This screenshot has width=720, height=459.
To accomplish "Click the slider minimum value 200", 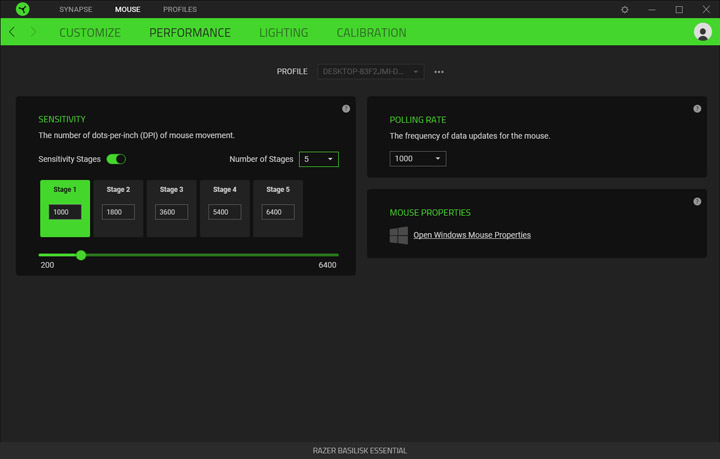I will coord(47,265).
